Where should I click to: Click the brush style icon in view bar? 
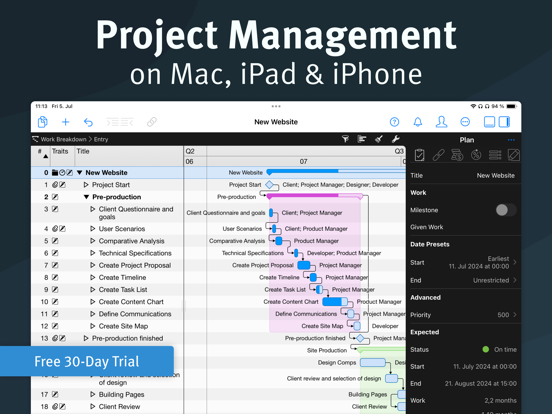pos(379,139)
